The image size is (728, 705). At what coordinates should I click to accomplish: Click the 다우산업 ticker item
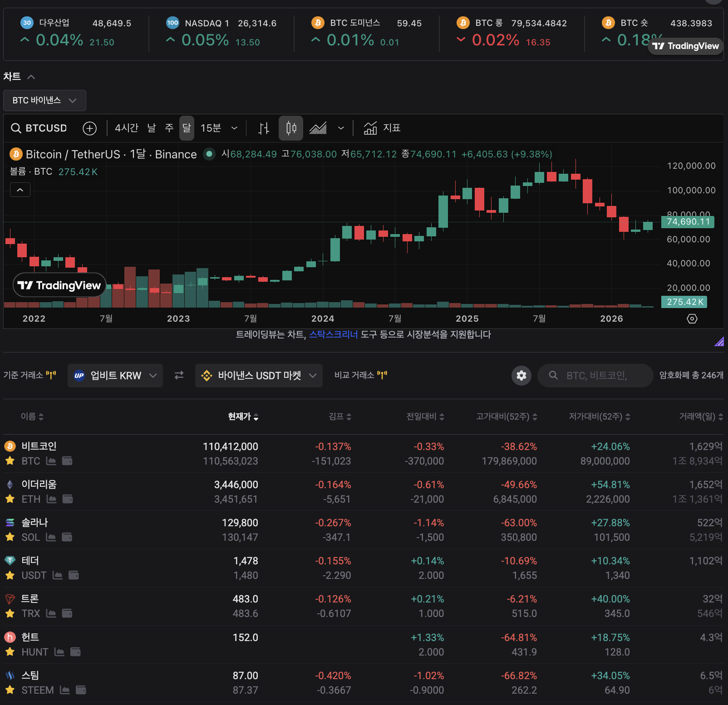click(x=76, y=33)
